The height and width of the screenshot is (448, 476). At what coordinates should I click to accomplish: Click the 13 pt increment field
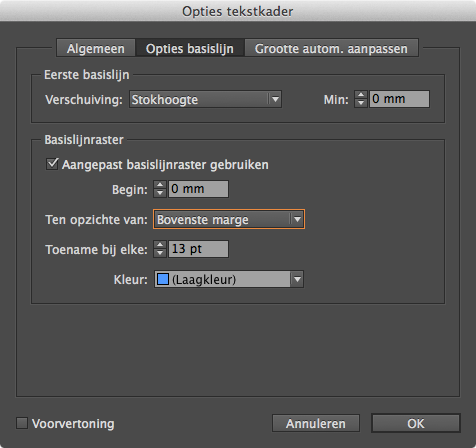[198, 249]
